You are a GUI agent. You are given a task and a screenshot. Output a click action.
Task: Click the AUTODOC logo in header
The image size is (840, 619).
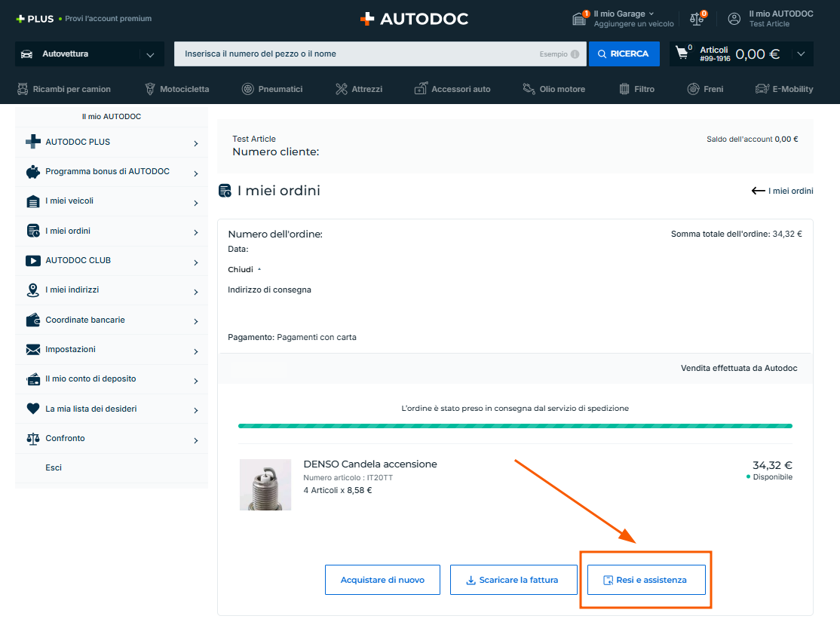click(414, 19)
